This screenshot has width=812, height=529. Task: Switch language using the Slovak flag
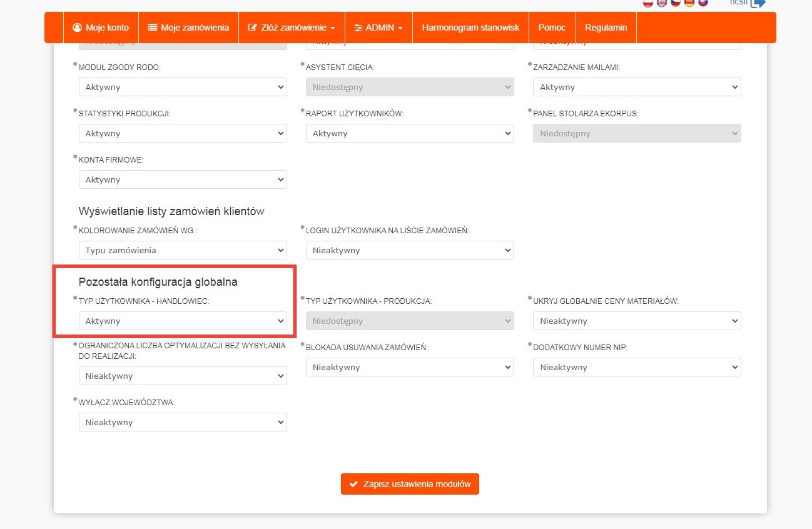tap(703, 3)
